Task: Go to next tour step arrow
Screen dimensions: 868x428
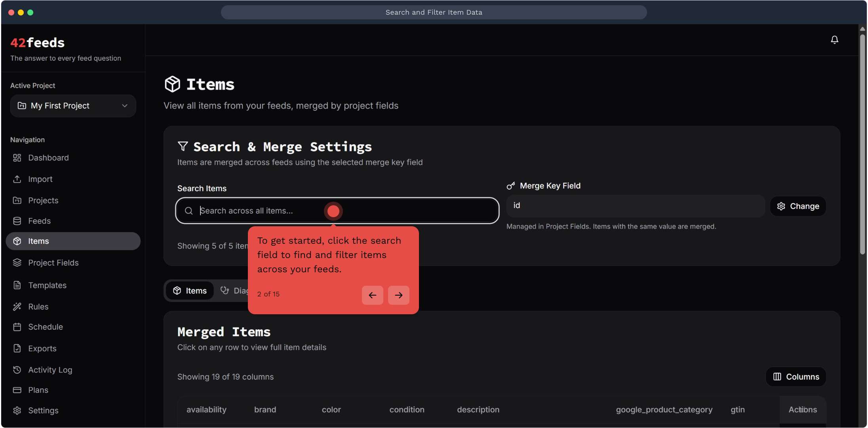Action: click(x=398, y=295)
